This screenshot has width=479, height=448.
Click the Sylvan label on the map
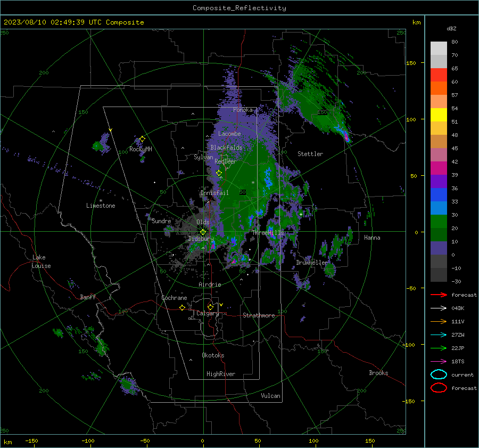203,157
